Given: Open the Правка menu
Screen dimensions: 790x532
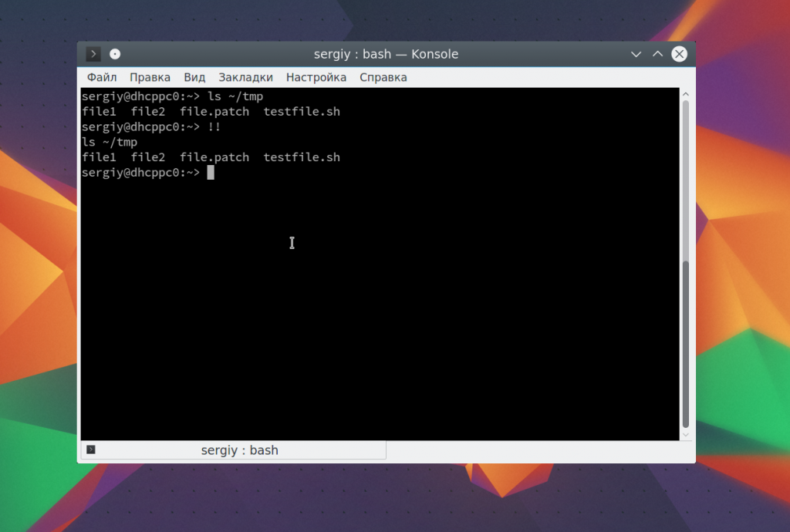Looking at the screenshot, I should pos(150,77).
